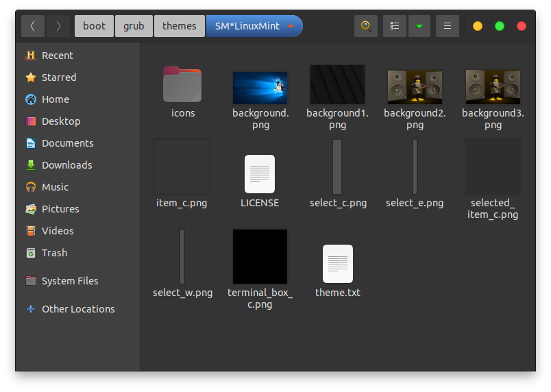Screen dimensions: 551x392
Task: Maximize window with the green button
Action: 500,26
